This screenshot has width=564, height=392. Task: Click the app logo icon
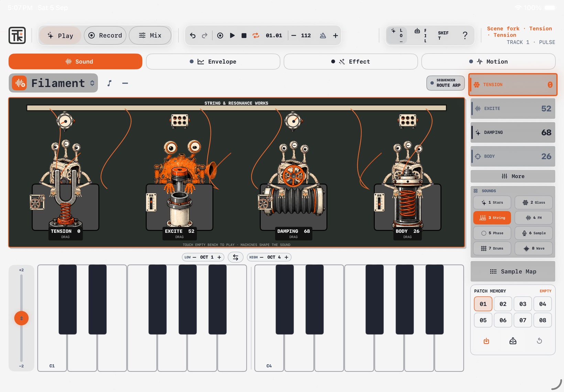coord(17,35)
